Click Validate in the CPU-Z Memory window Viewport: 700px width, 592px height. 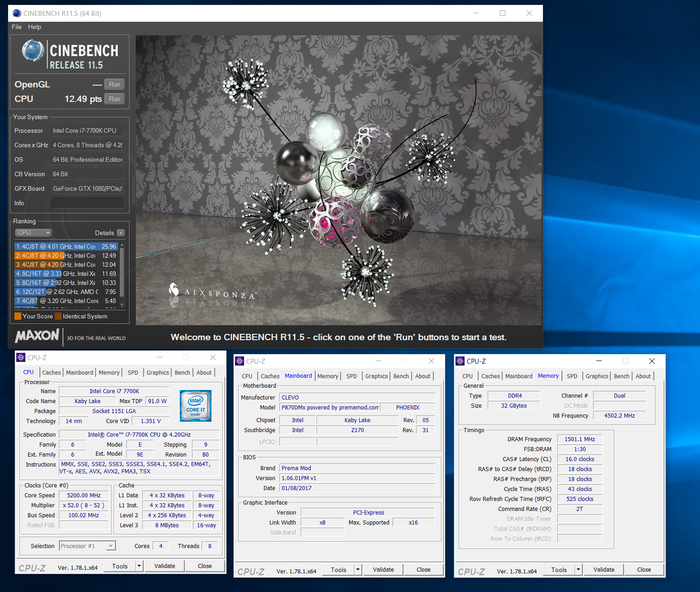point(604,569)
